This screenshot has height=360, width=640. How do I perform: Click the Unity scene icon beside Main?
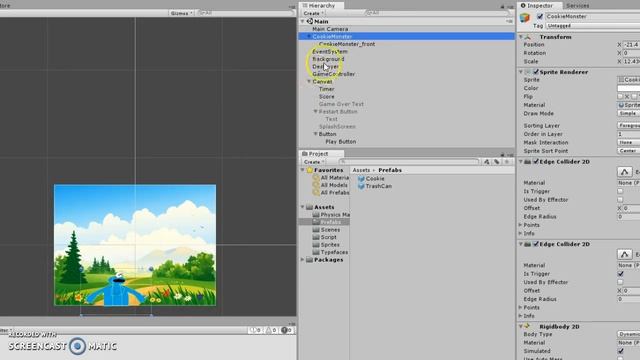[310, 21]
